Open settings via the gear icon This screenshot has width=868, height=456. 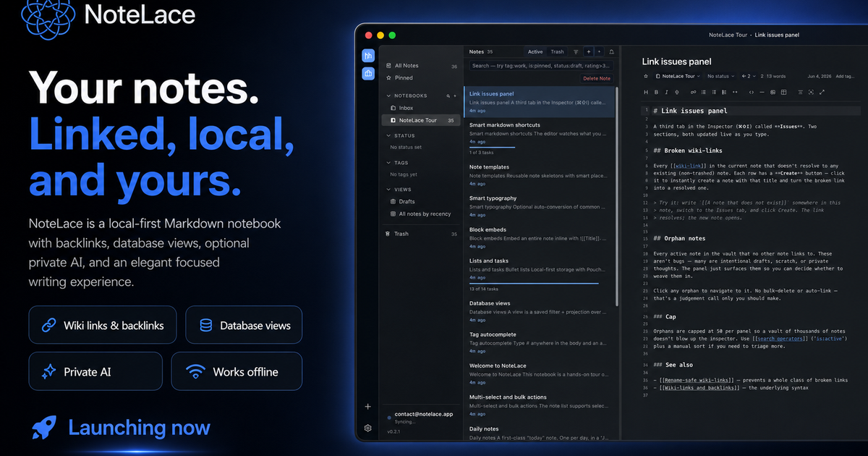click(368, 428)
